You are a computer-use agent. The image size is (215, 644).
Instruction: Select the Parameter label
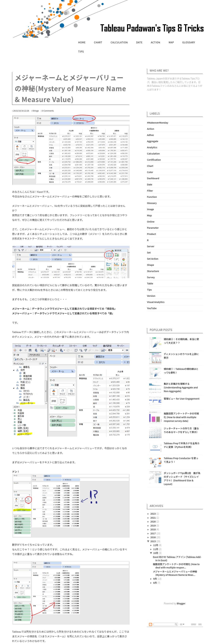point(153,228)
